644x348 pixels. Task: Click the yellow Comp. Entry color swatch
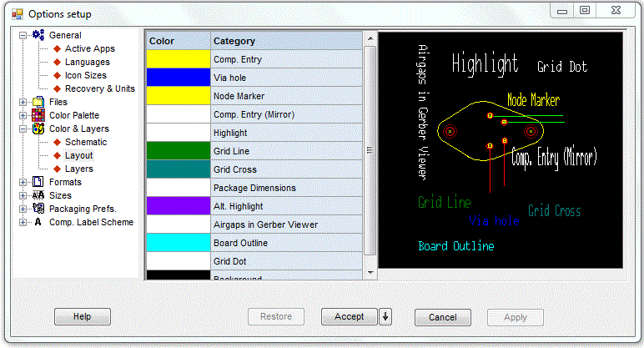pyautogui.click(x=179, y=59)
